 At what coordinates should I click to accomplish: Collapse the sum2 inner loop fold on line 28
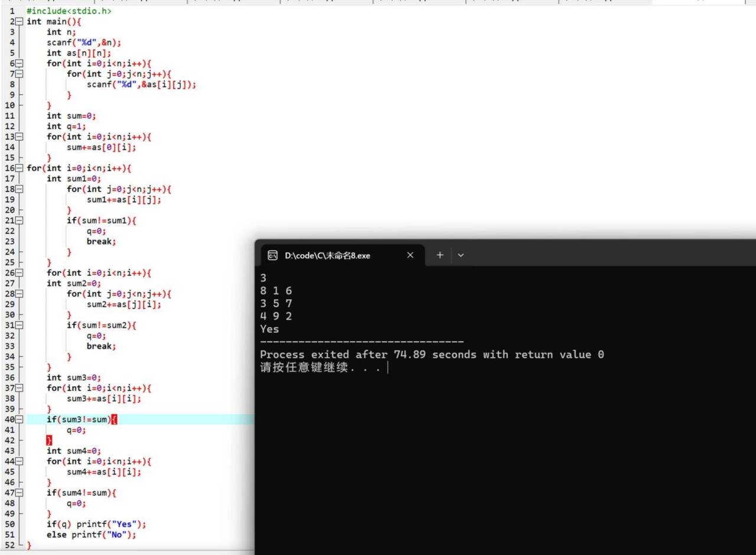click(x=19, y=294)
